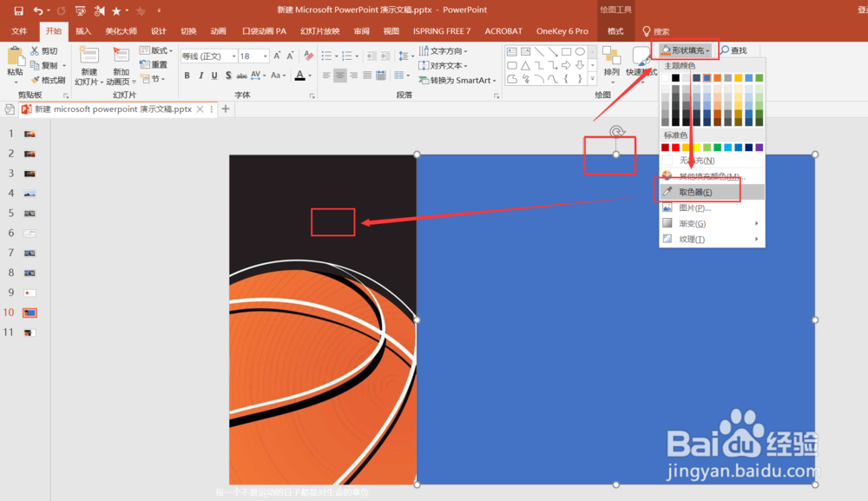Select the text box shape in gallery
Screen dimensions: 868x501
coord(512,51)
